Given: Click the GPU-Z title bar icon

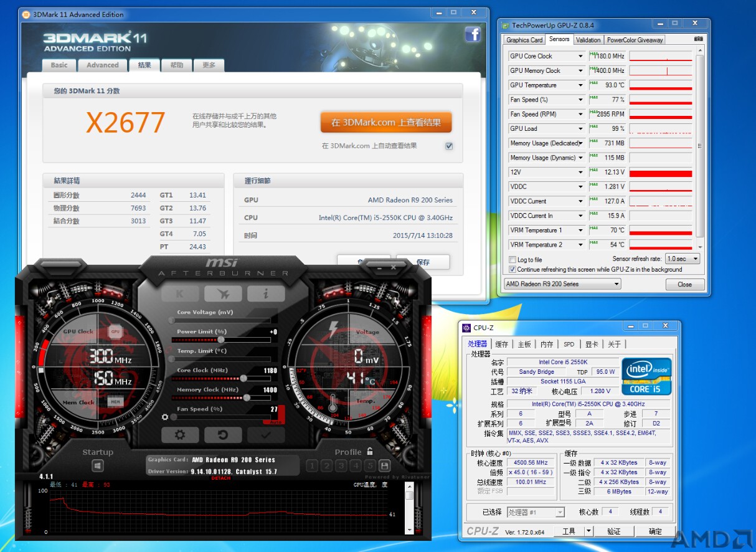Looking at the screenshot, I should tap(505, 26).
